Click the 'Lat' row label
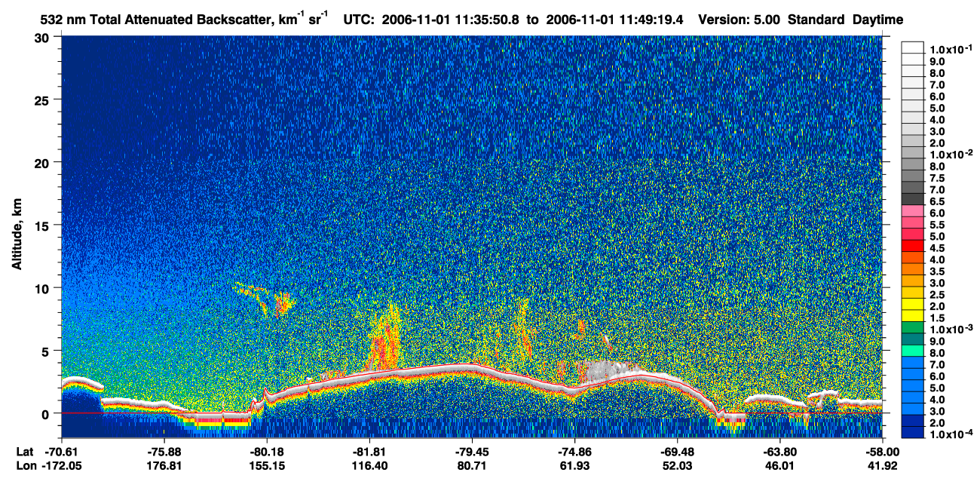This screenshot has width=980, height=503. coord(25,452)
